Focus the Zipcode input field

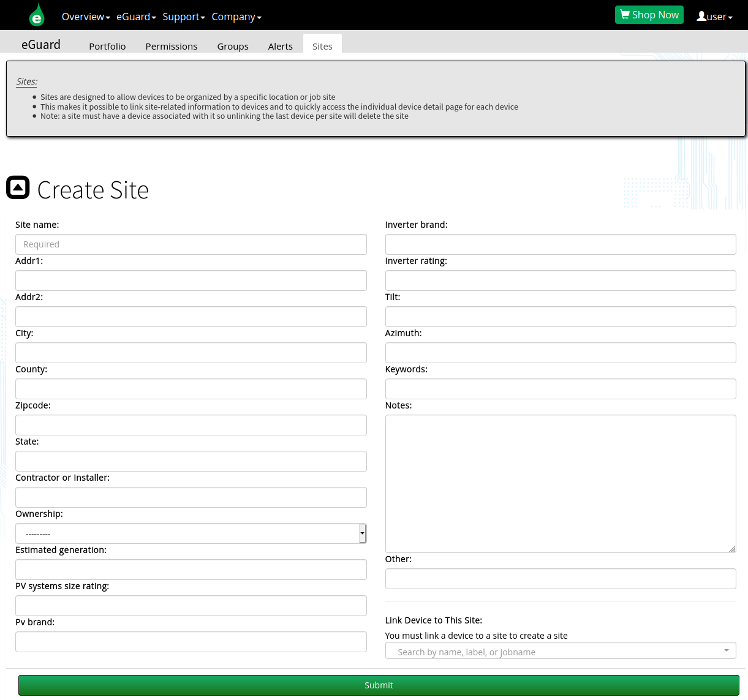tap(191, 425)
